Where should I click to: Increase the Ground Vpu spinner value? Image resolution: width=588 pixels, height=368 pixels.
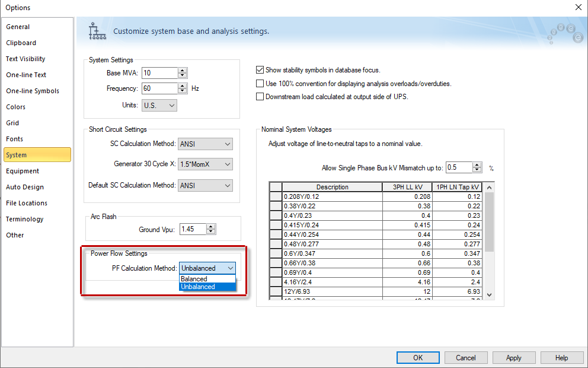211,226
